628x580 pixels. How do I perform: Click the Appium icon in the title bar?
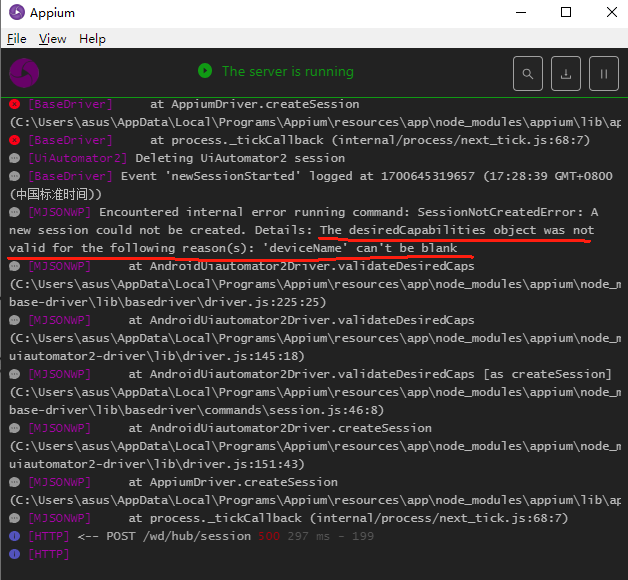[x=14, y=14]
